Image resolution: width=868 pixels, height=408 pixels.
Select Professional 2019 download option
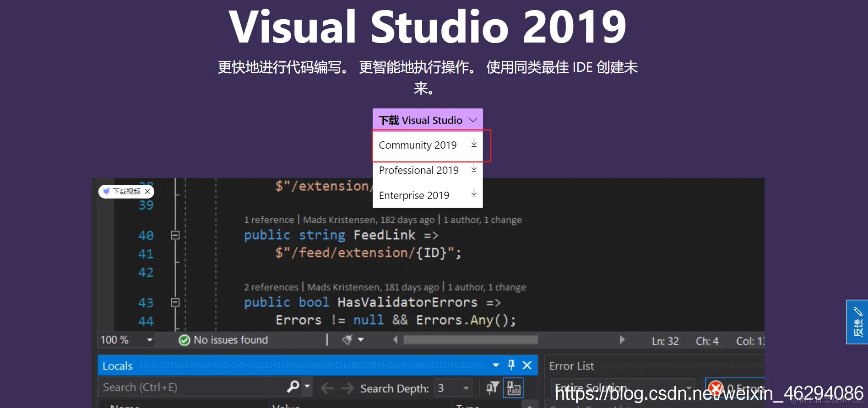pyautogui.click(x=428, y=170)
